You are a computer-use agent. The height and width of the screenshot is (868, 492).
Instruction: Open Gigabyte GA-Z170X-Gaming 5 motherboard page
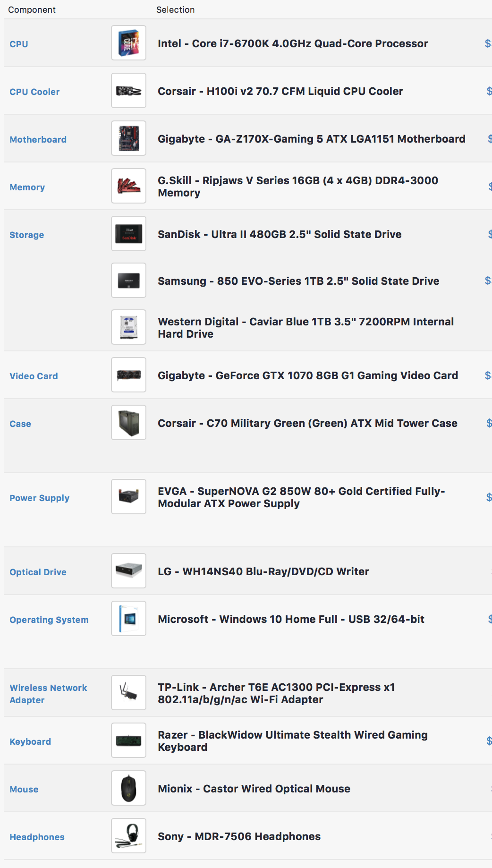pyautogui.click(x=312, y=139)
